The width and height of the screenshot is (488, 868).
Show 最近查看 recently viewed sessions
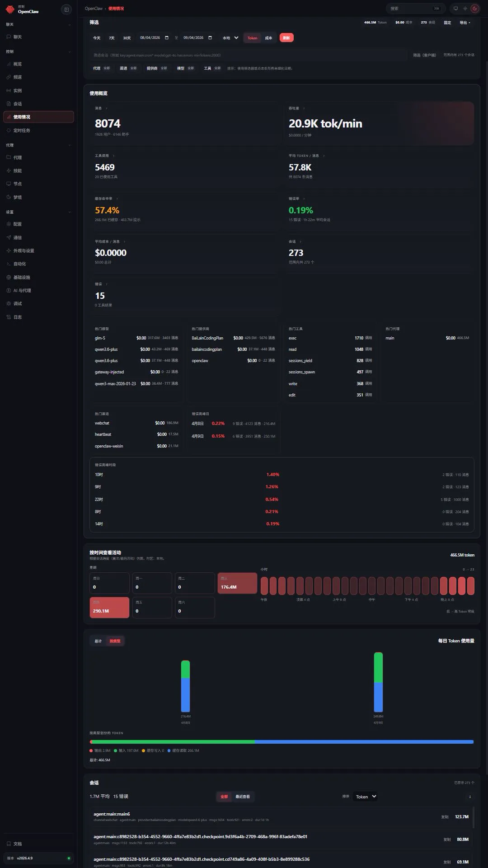[243, 797]
